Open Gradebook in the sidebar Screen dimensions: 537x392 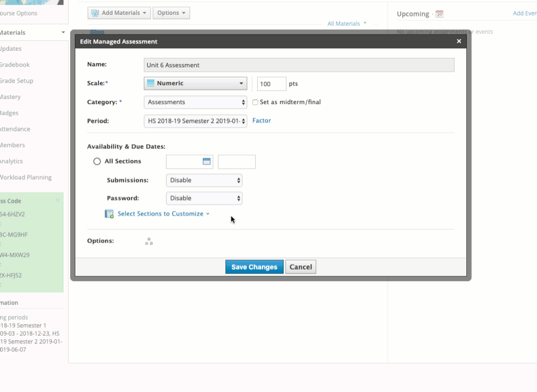pyautogui.click(x=14, y=65)
